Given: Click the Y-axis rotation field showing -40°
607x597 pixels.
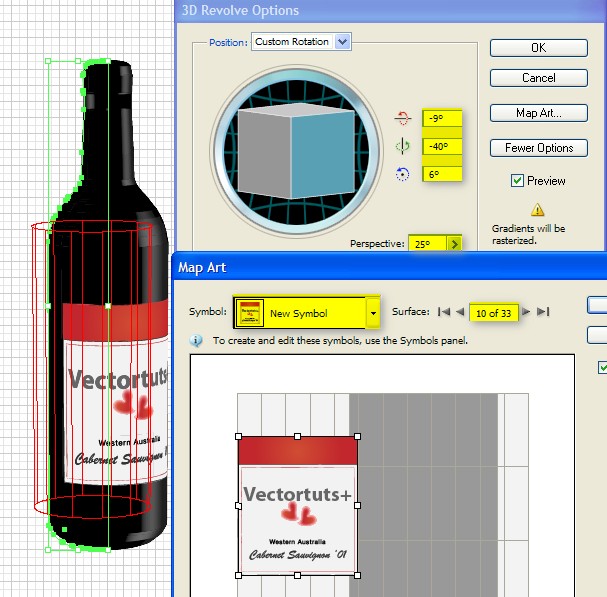Looking at the screenshot, I should pyautogui.click(x=442, y=146).
